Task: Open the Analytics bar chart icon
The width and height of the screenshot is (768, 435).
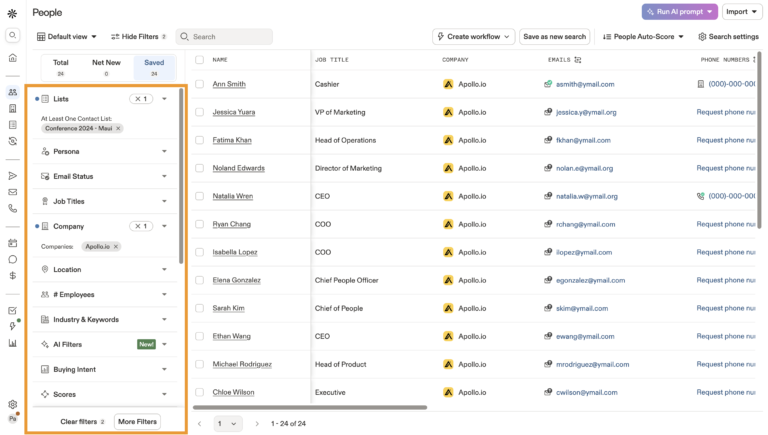Action: [13, 343]
